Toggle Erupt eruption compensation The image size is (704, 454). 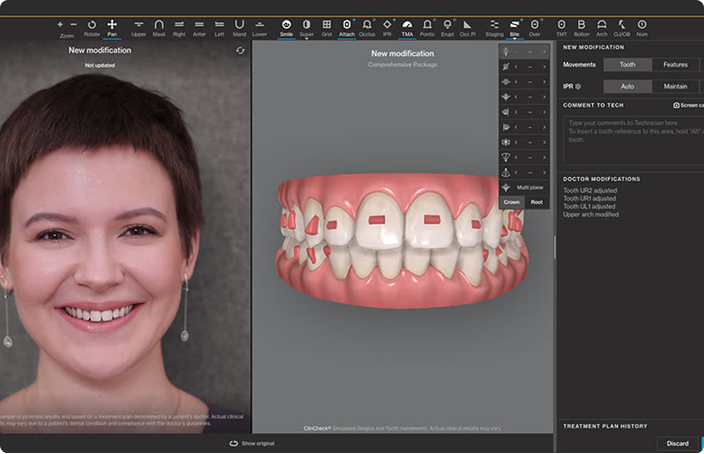pos(448,27)
